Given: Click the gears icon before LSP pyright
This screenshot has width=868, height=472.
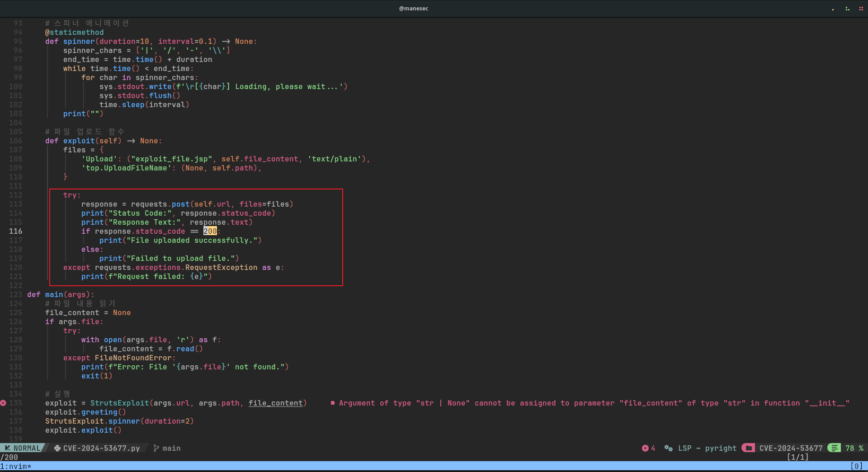Looking at the screenshot, I should (668, 448).
